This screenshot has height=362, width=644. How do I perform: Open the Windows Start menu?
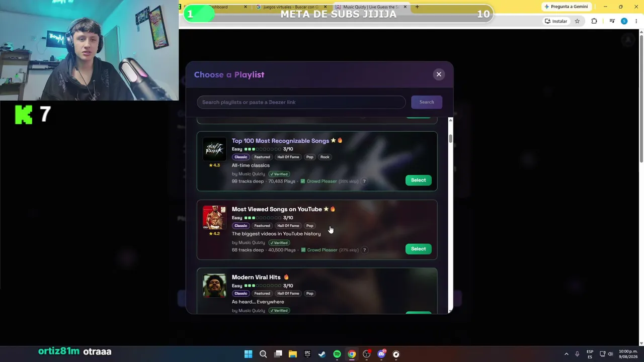click(x=248, y=354)
